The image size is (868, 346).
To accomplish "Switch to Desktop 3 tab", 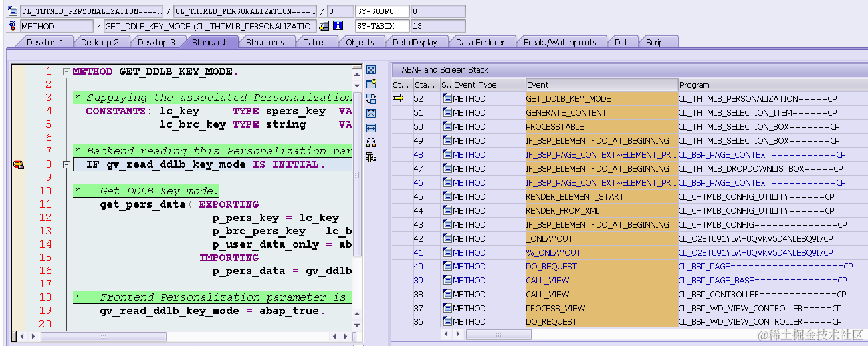I will [156, 42].
